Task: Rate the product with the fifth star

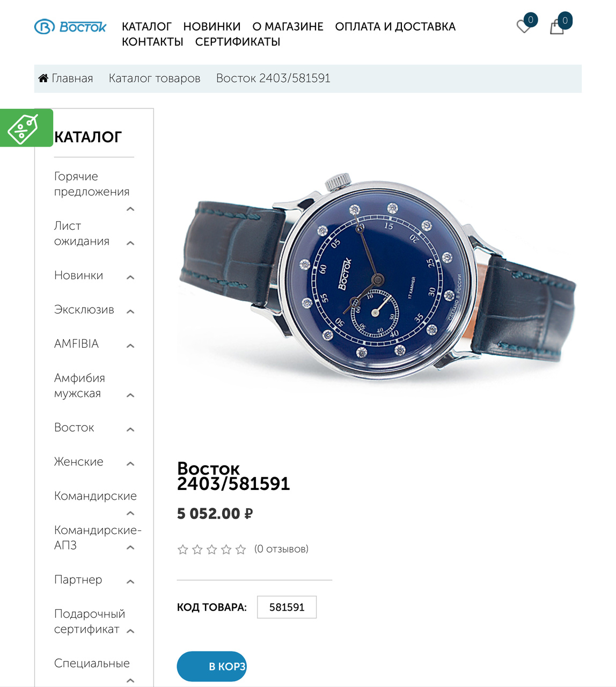Action: [240, 550]
